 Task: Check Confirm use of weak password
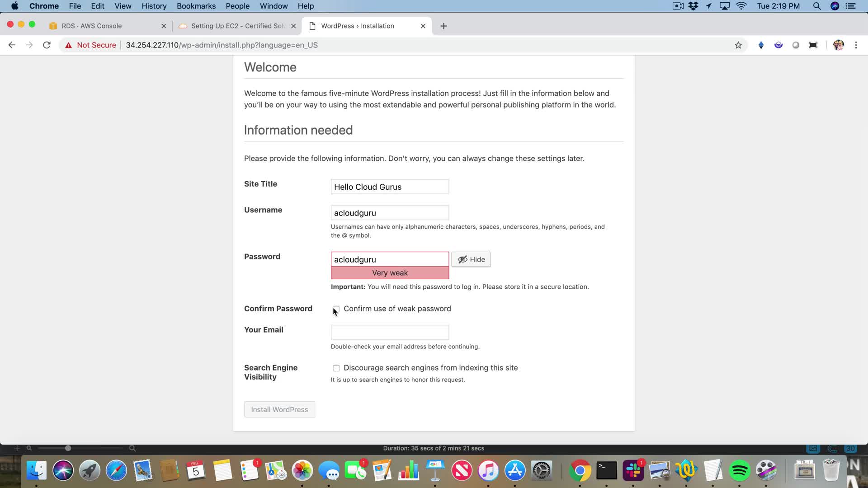336,309
